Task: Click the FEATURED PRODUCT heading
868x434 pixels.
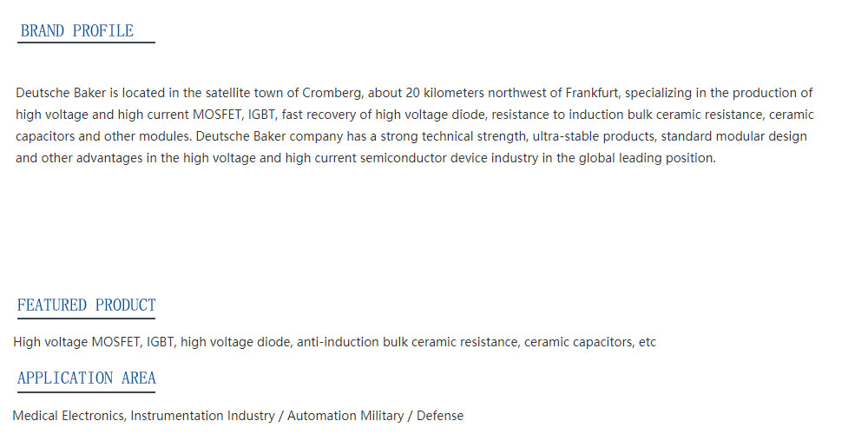Action: point(86,305)
